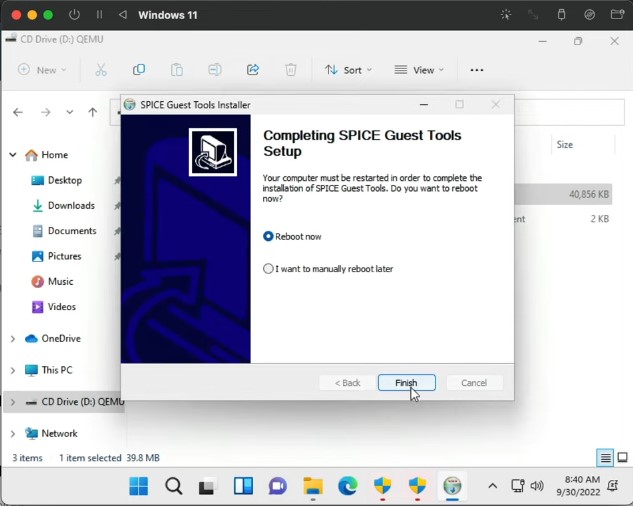Viewport: 633px width, 506px height.
Task: Click the second UAC shield taskbar icon
Action: (417, 486)
